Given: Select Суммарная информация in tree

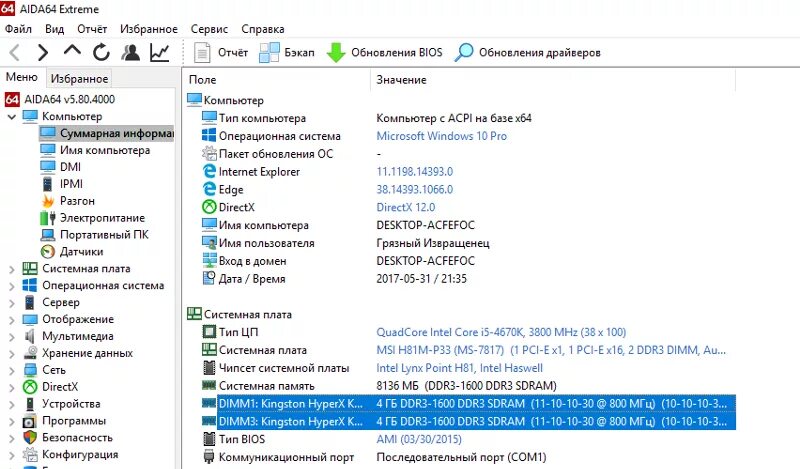Looking at the screenshot, I should click(107, 133).
